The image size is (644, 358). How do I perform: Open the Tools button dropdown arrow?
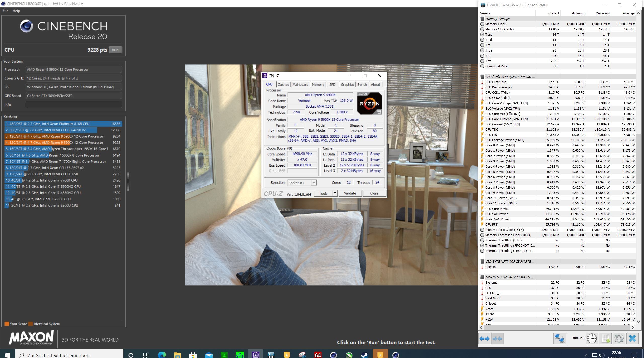click(x=335, y=193)
